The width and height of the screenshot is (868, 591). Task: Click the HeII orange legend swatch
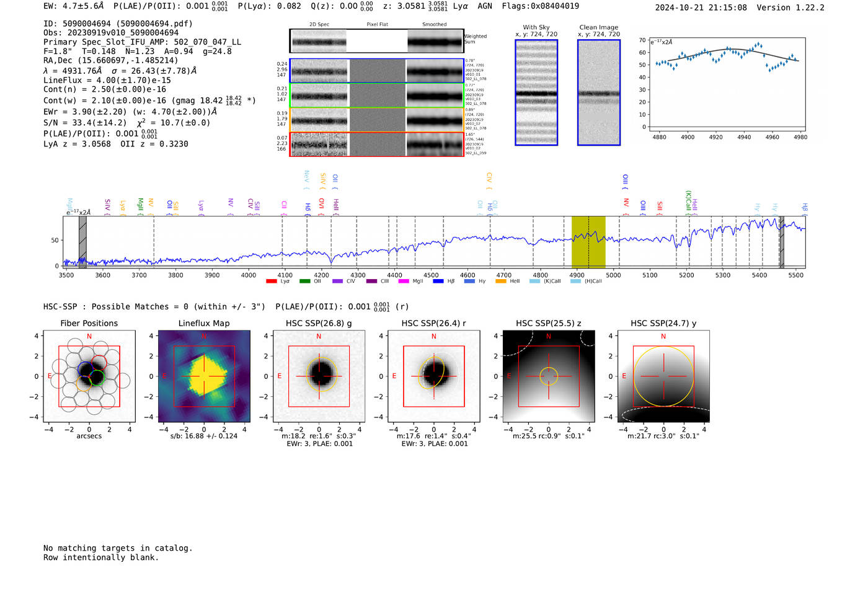501,282
